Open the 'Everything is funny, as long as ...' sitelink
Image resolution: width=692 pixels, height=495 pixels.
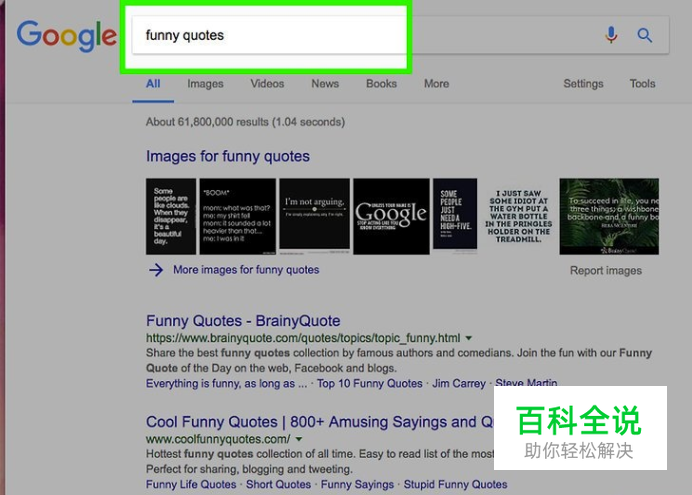(x=226, y=383)
